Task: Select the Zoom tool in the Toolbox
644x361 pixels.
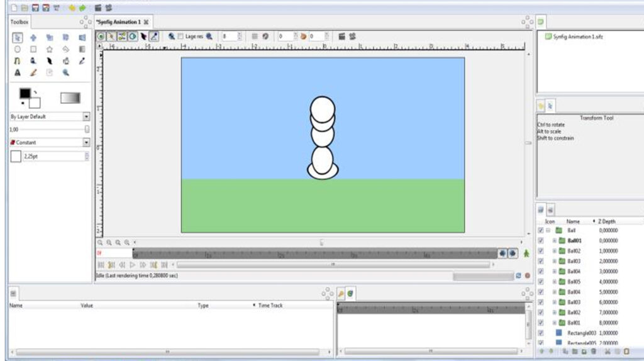Action: [65, 73]
